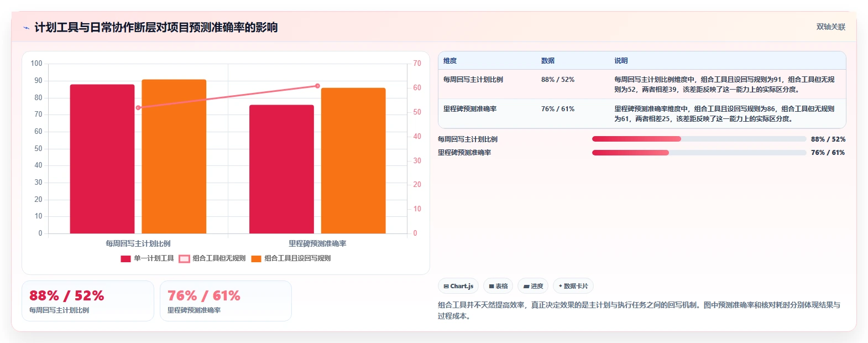Select the 数据卡片 tag chip
Image resolution: width=868 pixels, height=343 pixels.
pyautogui.click(x=573, y=286)
